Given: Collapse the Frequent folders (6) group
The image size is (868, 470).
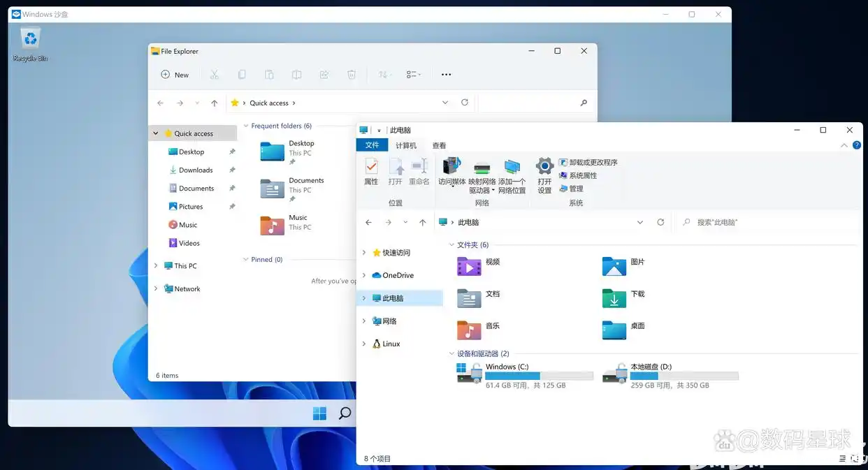Looking at the screenshot, I should pyautogui.click(x=245, y=126).
